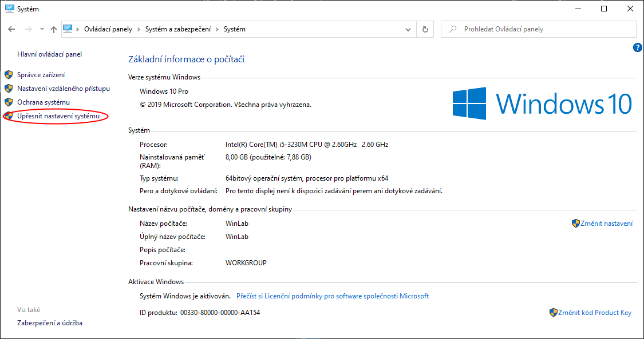Open Upřesnit nastavení systému

click(58, 116)
